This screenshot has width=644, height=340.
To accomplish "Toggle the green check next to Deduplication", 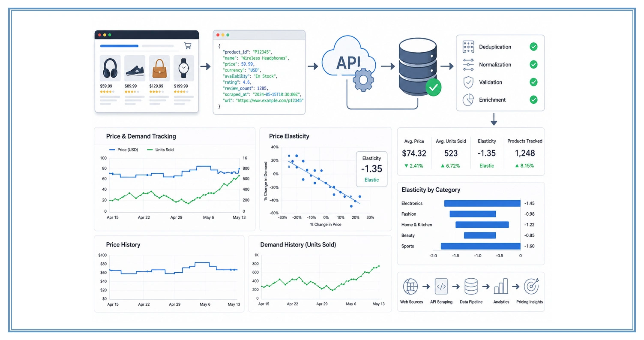I will (533, 47).
